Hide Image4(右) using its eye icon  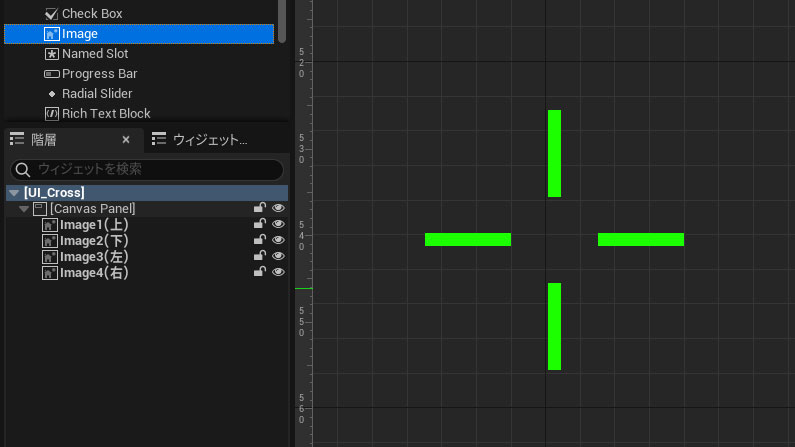click(278, 272)
